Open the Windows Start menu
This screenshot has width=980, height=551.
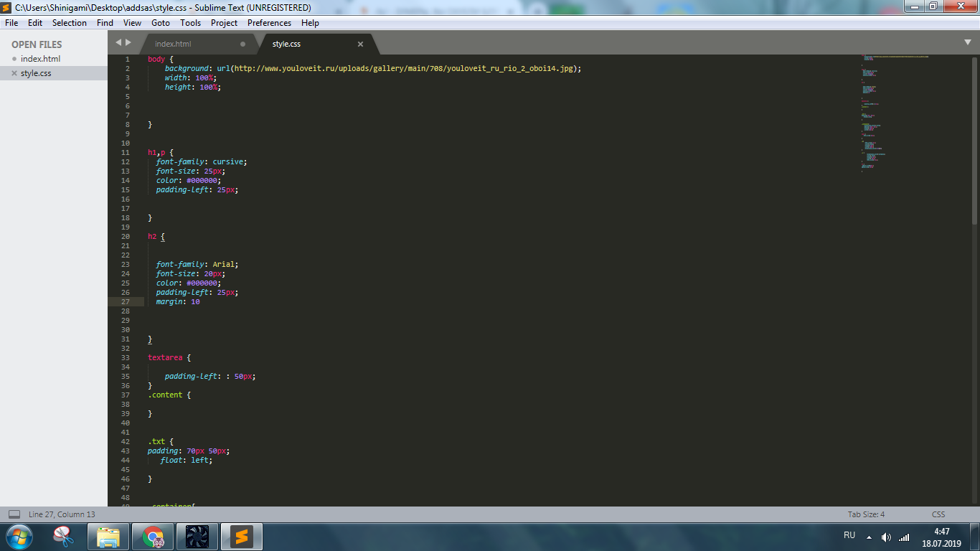pyautogui.click(x=19, y=536)
